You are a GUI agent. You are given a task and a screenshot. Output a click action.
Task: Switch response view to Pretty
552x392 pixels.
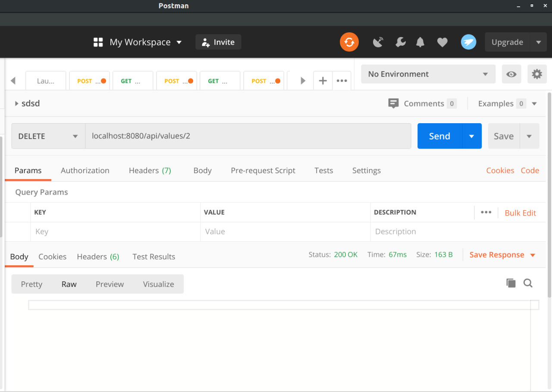point(31,284)
